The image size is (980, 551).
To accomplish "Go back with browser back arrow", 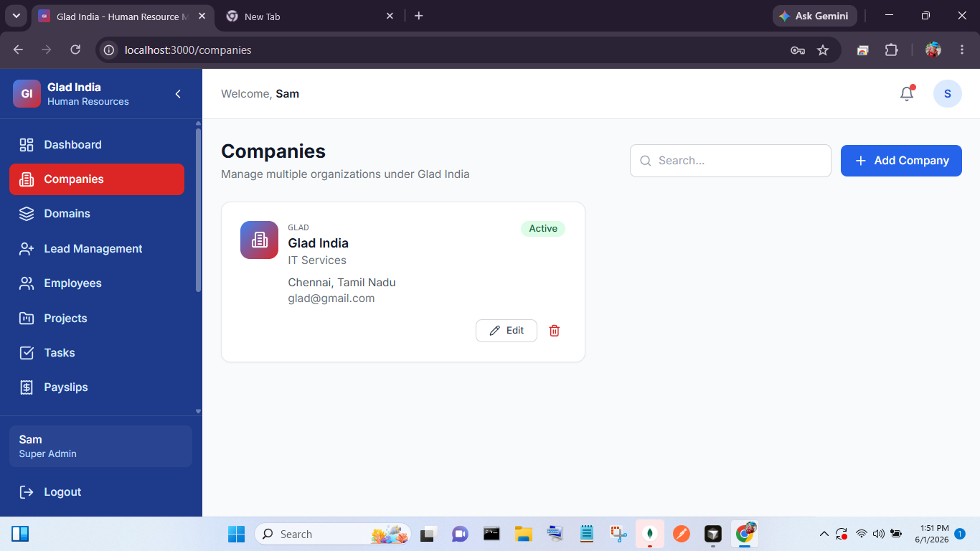I will [x=19, y=50].
